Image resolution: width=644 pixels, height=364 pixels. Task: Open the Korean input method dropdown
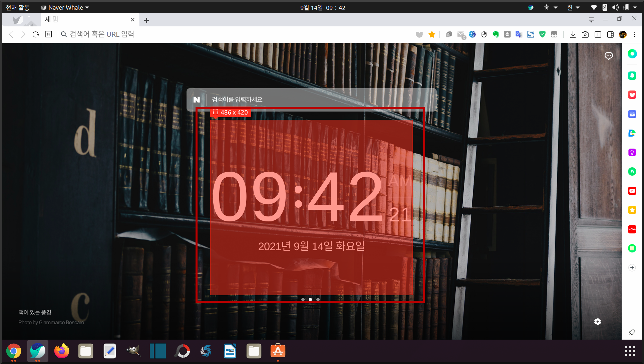[573, 7]
